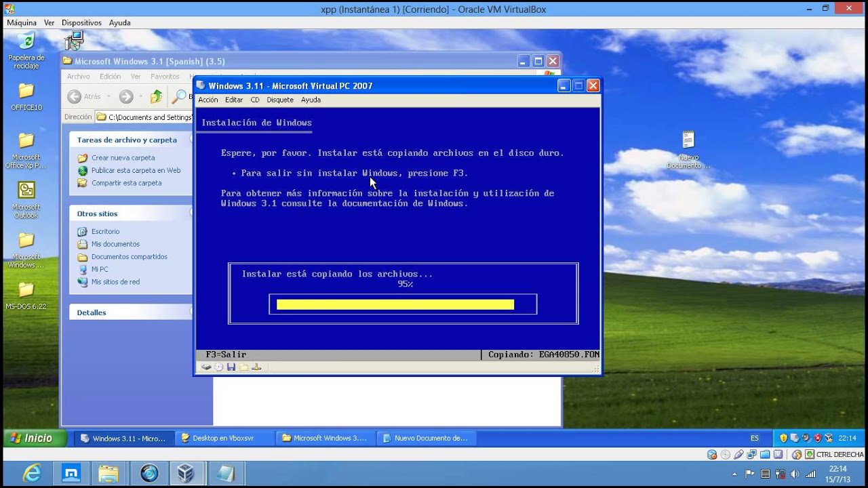
Task: Open the Máquina menu in VirtualBox
Action: pos(22,22)
